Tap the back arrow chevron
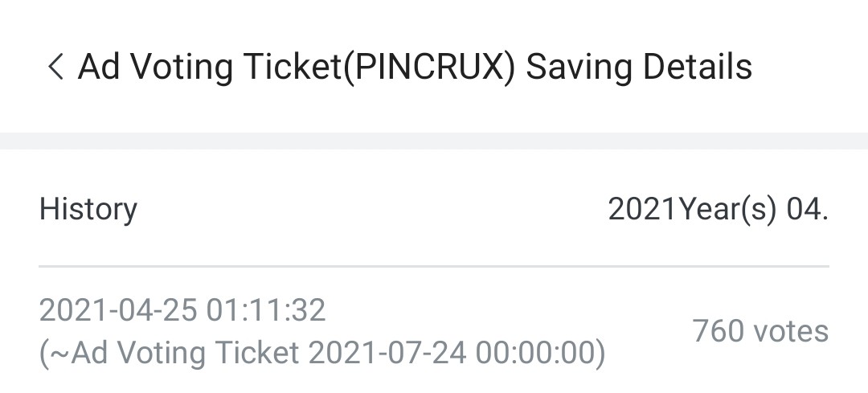The width and height of the screenshot is (868, 393). pyautogui.click(x=55, y=67)
